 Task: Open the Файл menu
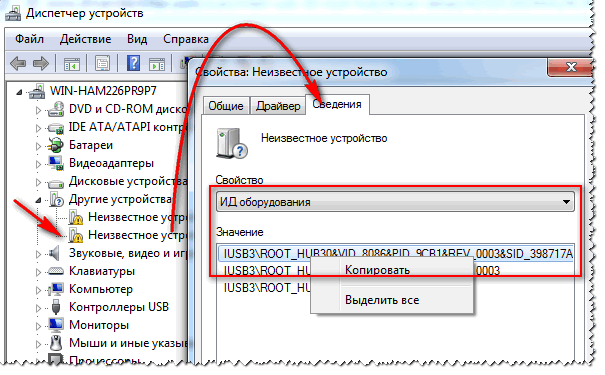tap(29, 39)
